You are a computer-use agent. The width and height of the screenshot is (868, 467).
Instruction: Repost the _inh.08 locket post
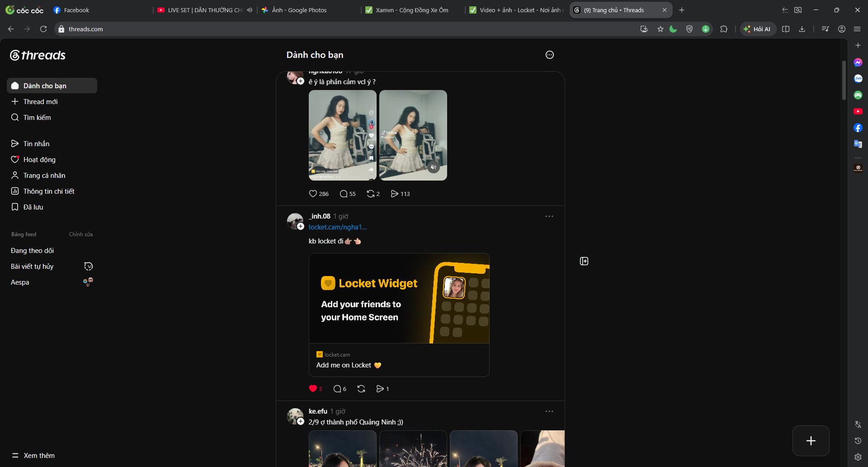[x=361, y=389]
